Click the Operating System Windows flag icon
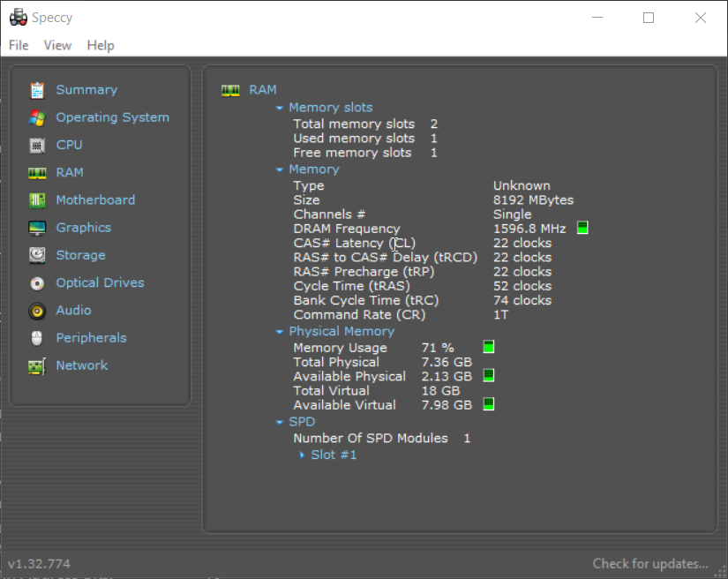Screen dimensions: 728x579 [x=37, y=117]
